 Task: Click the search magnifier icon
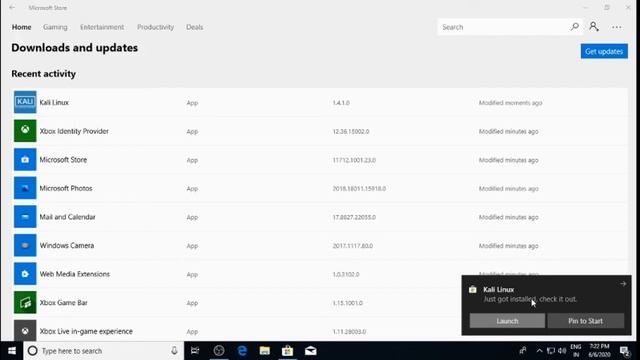[x=575, y=27]
